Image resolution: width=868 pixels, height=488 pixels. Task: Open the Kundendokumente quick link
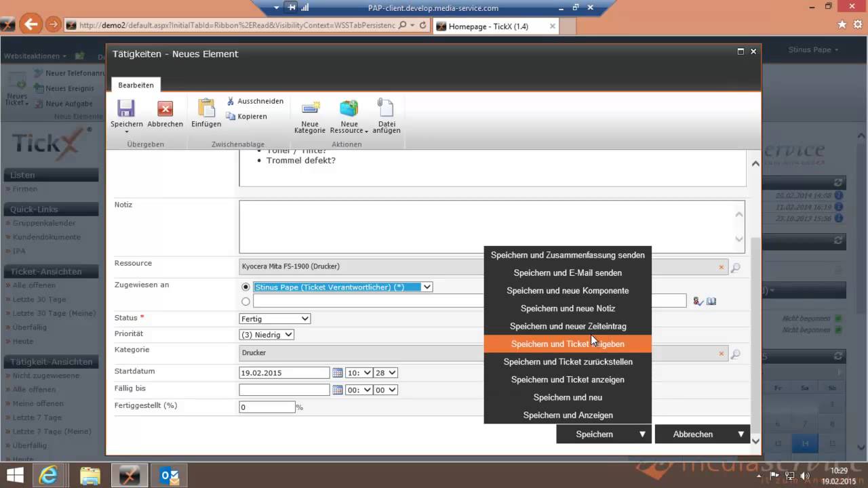tap(46, 237)
